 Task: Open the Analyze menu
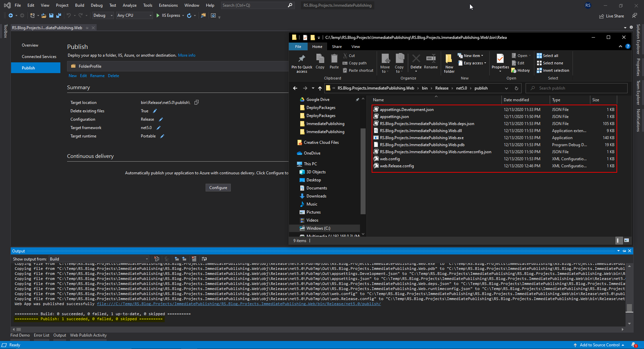tap(129, 5)
